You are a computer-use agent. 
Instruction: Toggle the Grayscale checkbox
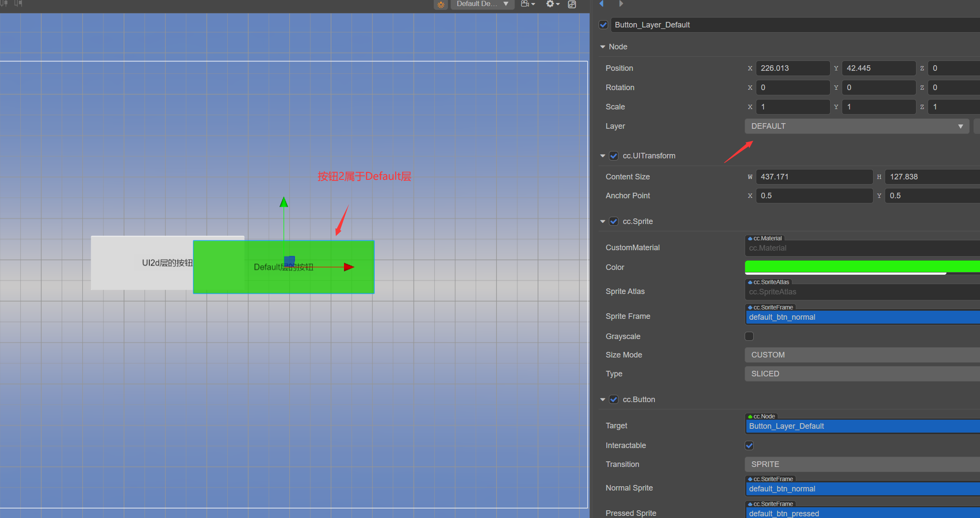coord(749,336)
